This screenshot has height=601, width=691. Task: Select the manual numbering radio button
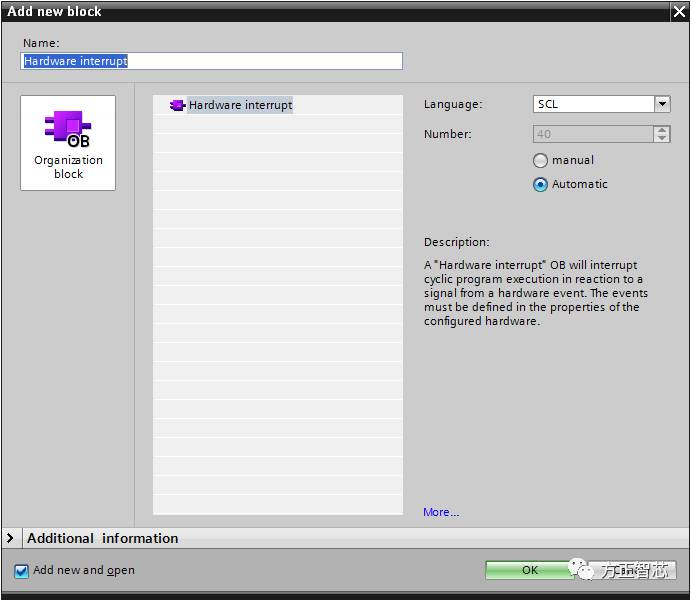click(541, 160)
